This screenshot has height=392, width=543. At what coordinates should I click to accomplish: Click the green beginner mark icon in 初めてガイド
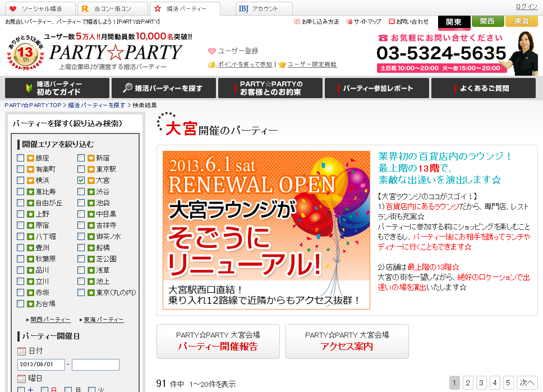29,88
